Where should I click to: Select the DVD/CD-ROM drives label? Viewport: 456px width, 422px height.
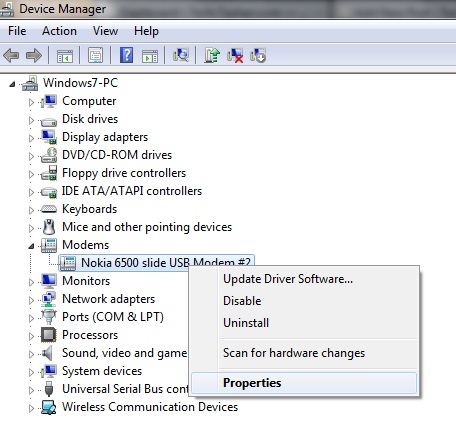[x=117, y=155]
